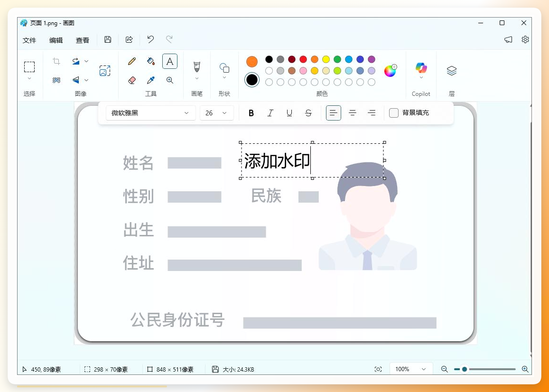
Task: Click the feedback megaphone icon
Action: pyautogui.click(x=508, y=39)
